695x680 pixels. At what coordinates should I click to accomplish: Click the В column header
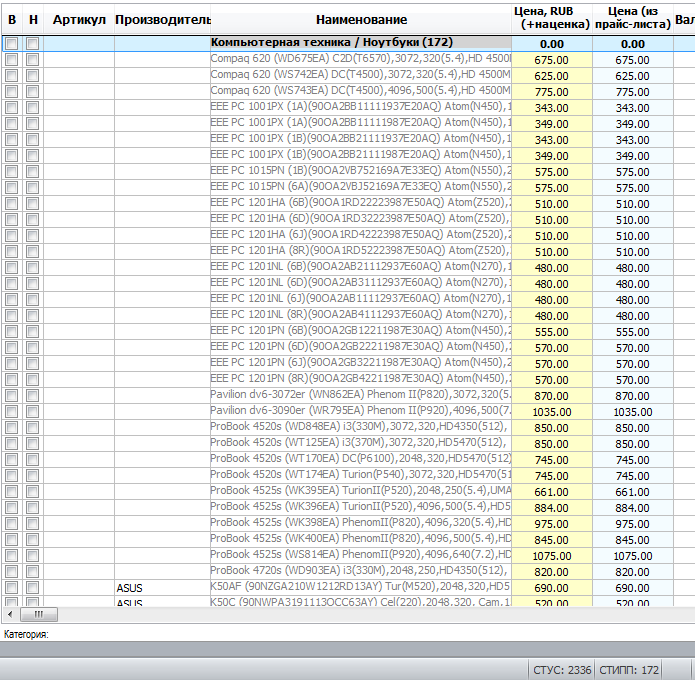coord(12,20)
